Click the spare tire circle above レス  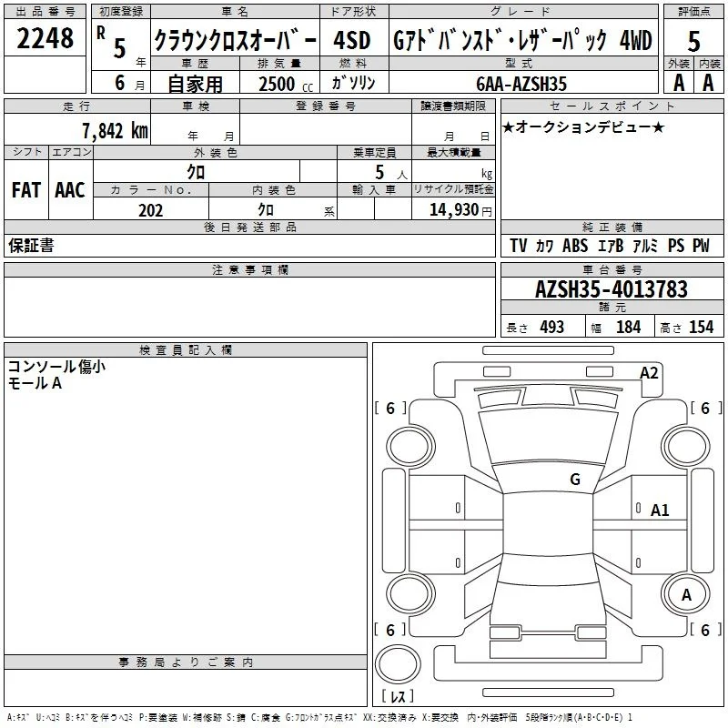[x=398, y=664]
